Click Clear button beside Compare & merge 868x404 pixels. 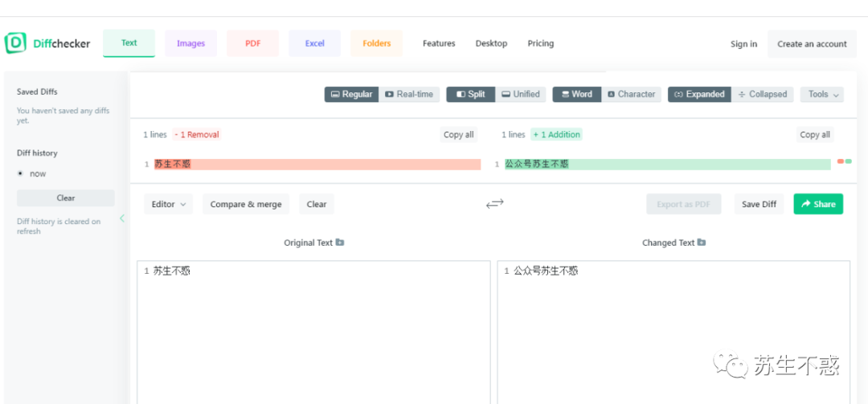(x=317, y=204)
